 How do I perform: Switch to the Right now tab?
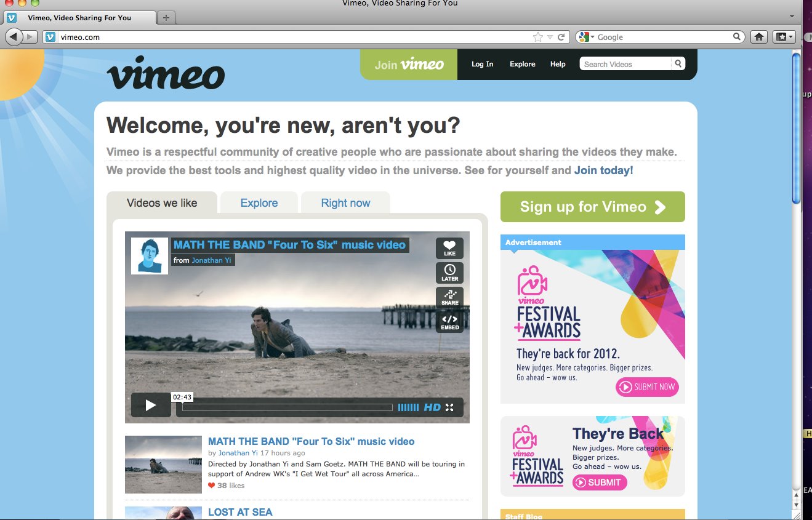(x=346, y=202)
